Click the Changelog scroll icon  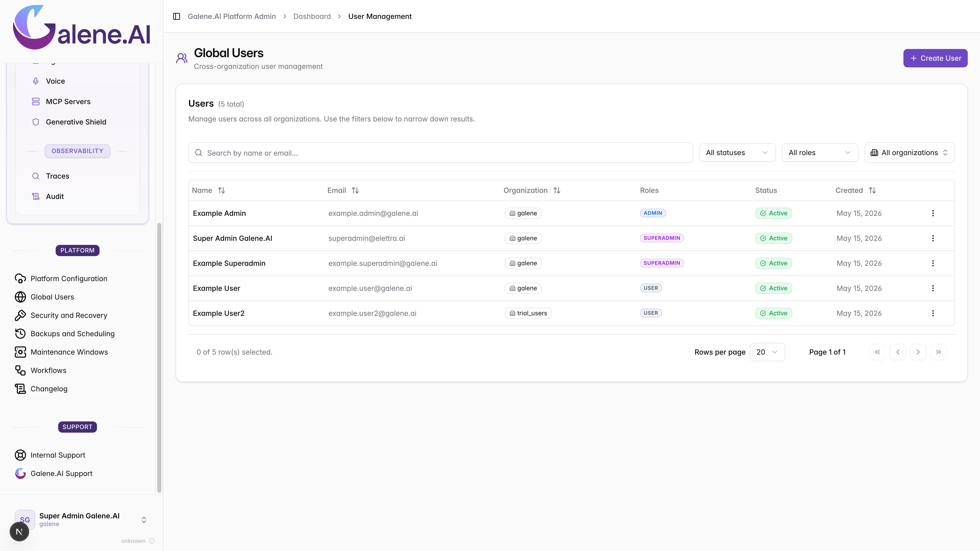(x=20, y=389)
